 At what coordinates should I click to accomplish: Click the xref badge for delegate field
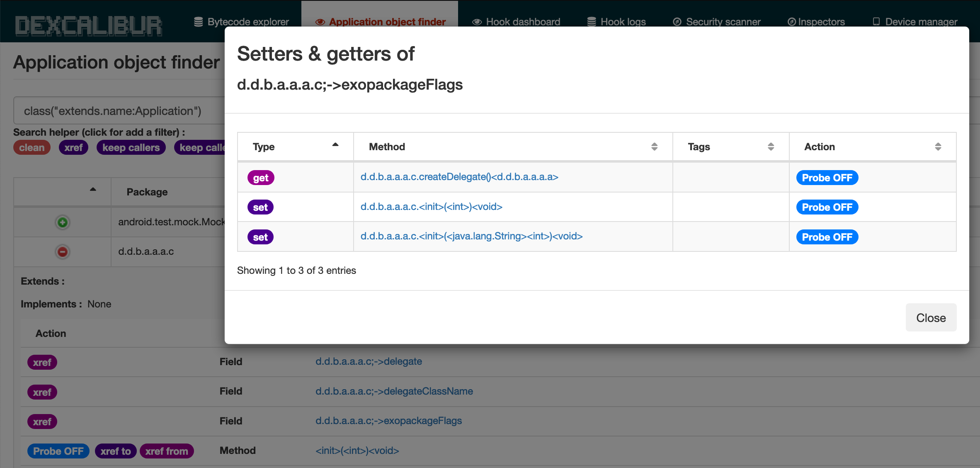42,362
